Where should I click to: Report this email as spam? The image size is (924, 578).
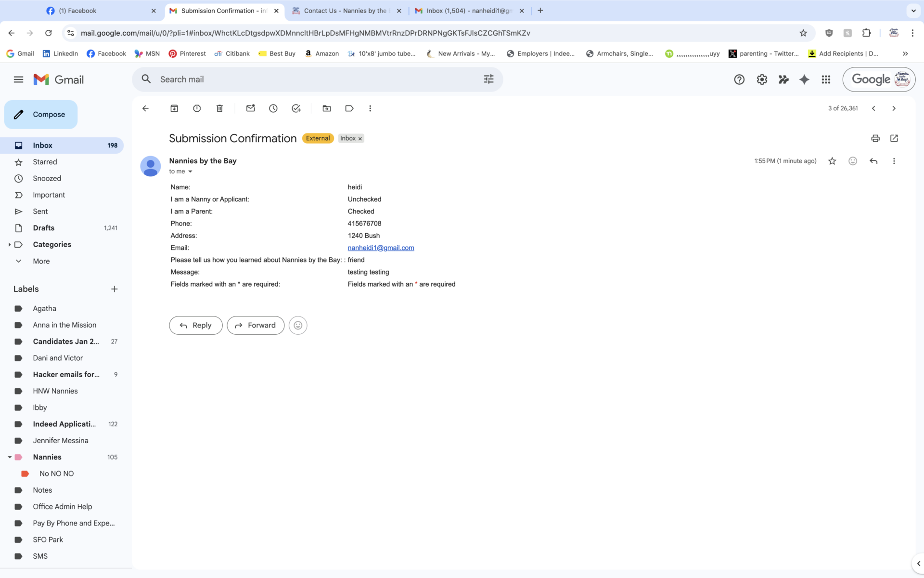[x=197, y=108]
